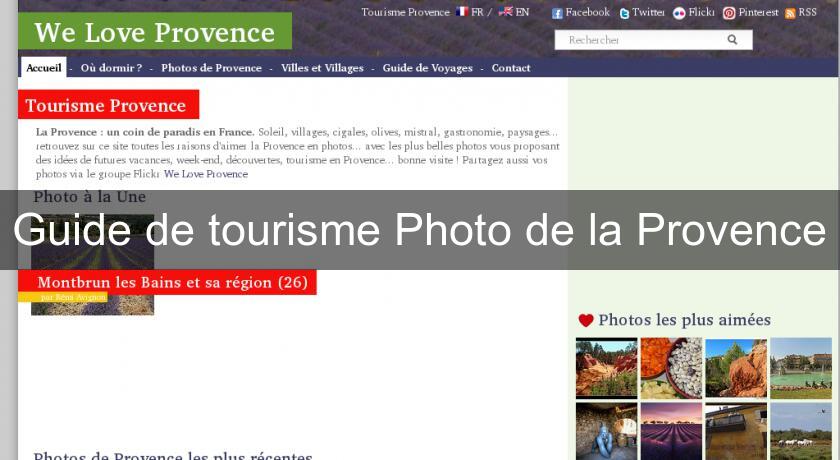
Task: Click the Photo à la Une heading
Action: (89, 197)
